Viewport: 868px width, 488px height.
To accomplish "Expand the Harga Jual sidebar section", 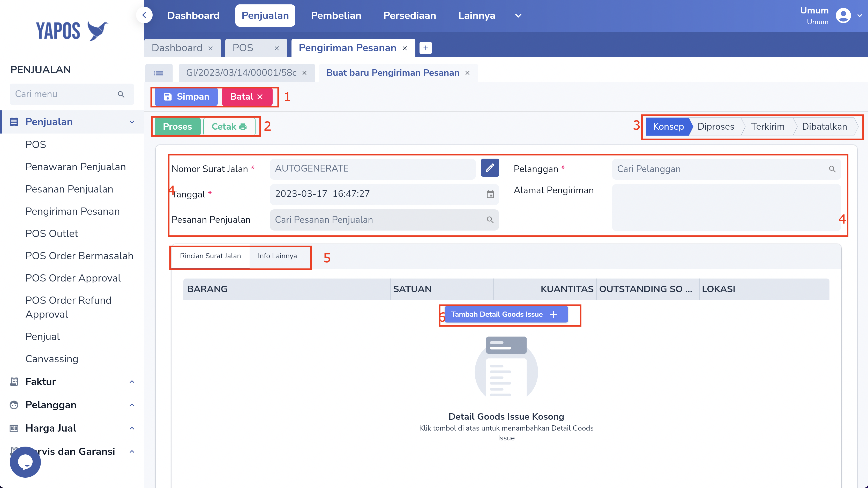I will pyautogui.click(x=132, y=428).
